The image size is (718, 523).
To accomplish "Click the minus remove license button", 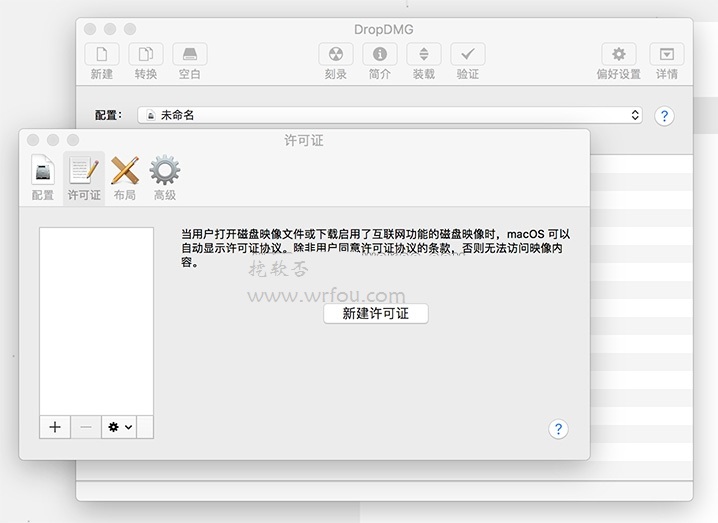I will coord(86,427).
